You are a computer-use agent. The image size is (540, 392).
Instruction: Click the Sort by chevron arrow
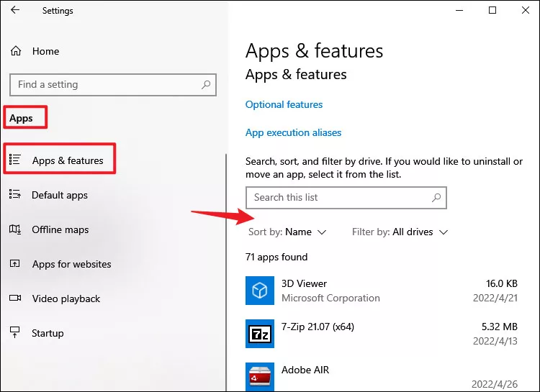322,232
